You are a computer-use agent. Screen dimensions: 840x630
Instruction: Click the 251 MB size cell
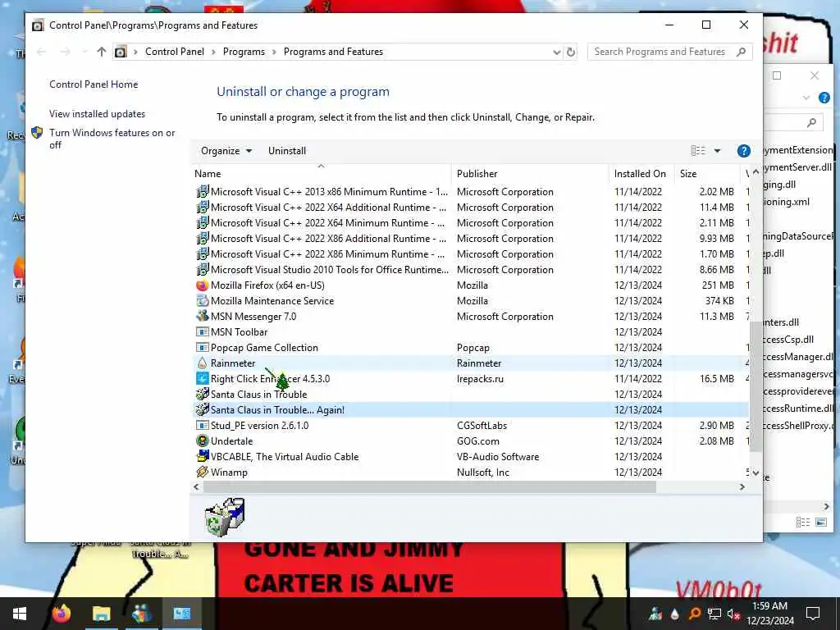[718, 285]
